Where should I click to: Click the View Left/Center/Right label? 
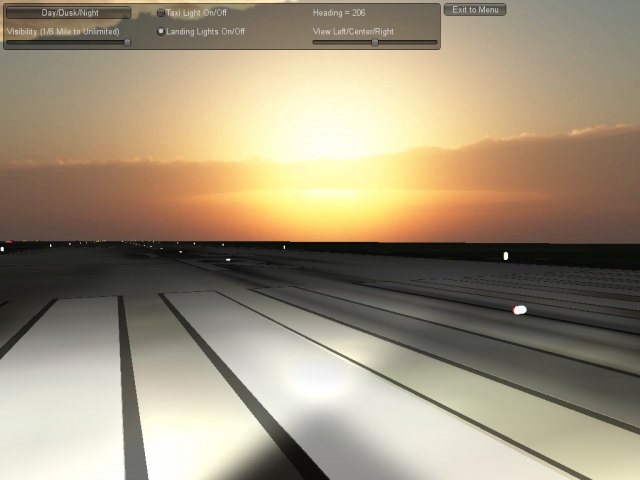click(x=353, y=31)
